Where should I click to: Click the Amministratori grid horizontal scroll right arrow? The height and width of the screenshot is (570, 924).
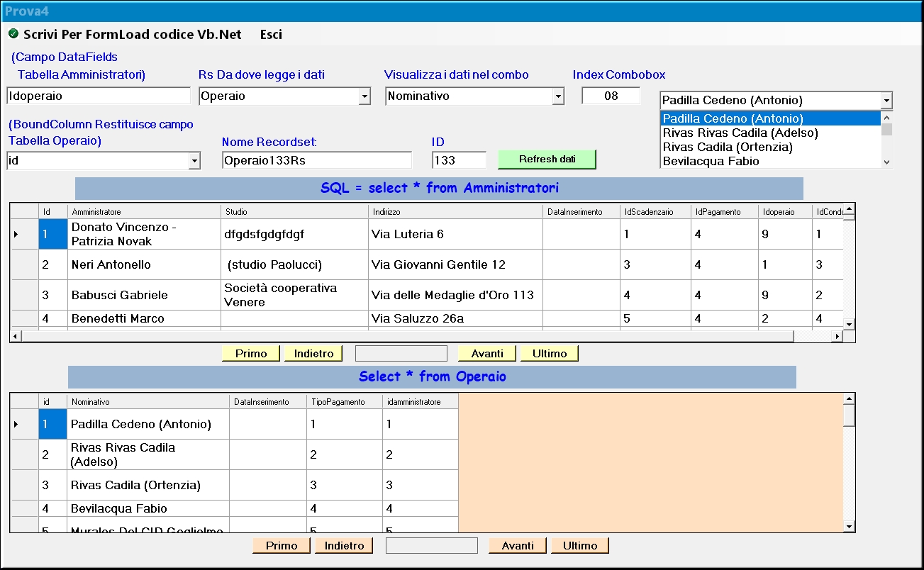coord(837,336)
